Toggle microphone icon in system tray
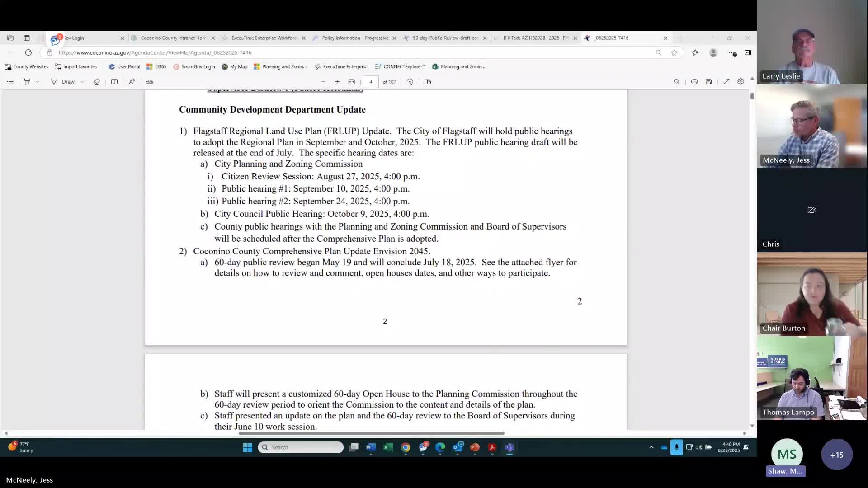The height and width of the screenshot is (488, 868). [x=676, y=447]
